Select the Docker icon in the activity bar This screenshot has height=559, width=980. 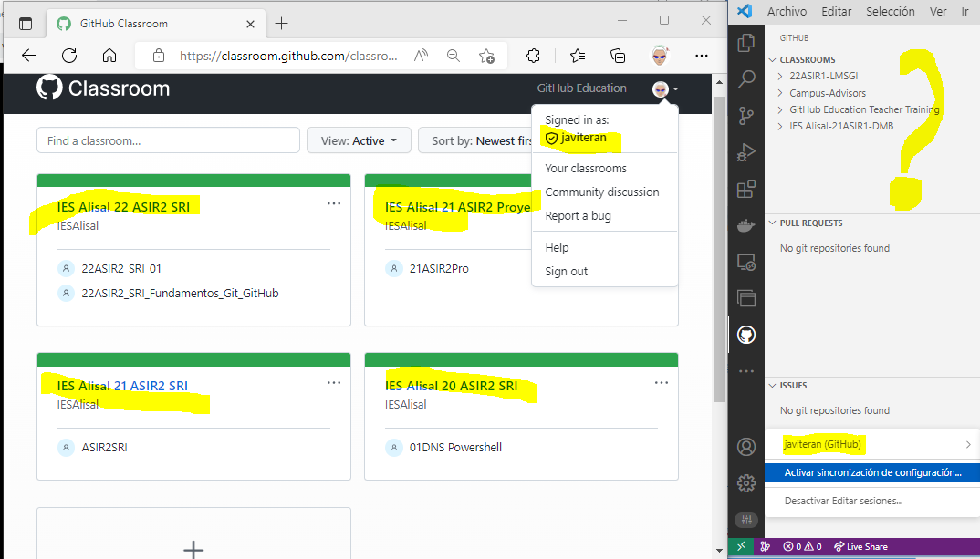[x=746, y=225]
